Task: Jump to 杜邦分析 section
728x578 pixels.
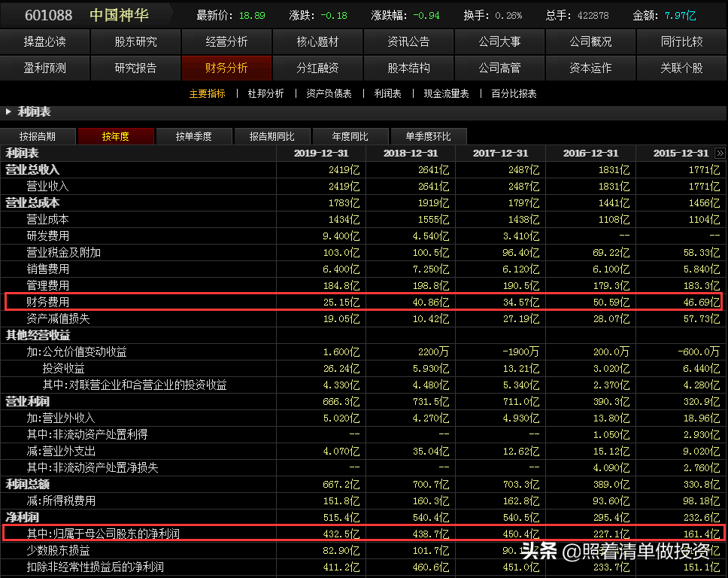Action: point(265,94)
